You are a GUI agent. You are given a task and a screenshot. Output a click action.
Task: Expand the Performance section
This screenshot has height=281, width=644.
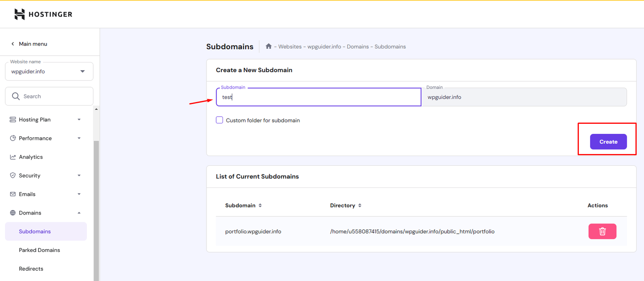tap(79, 138)
